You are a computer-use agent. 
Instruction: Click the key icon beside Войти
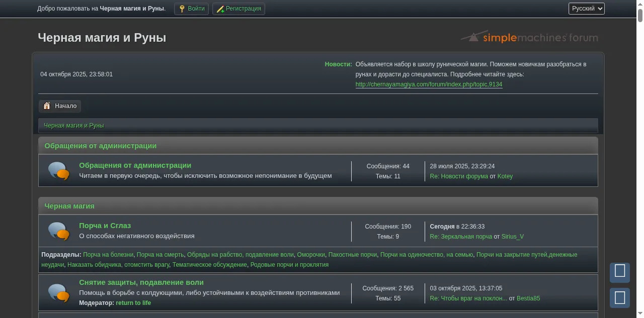point(182,9)
